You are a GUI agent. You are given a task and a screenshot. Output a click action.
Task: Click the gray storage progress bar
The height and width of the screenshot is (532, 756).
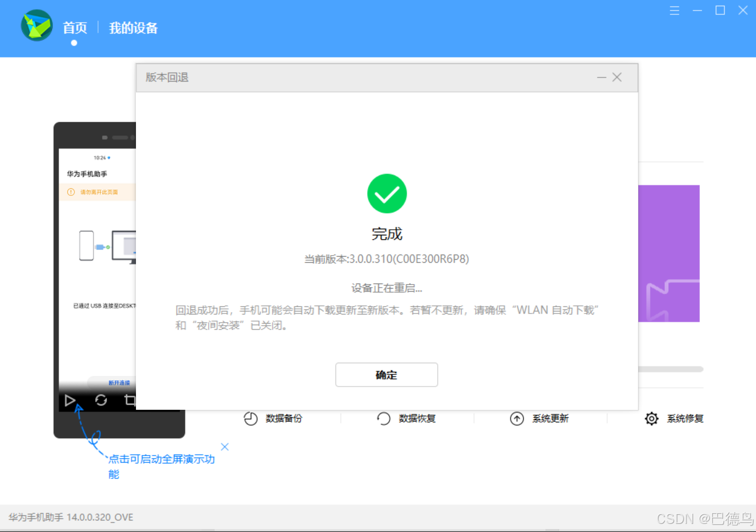[670, 369]
